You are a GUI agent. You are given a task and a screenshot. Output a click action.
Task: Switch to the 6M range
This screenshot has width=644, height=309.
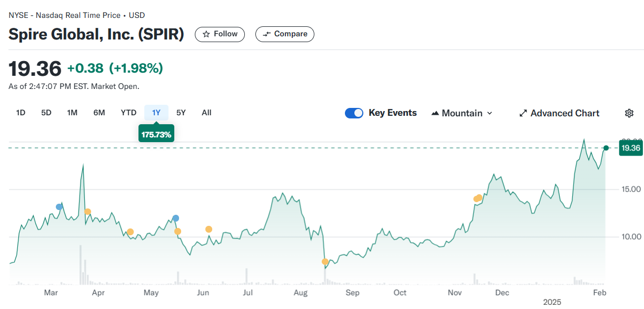(99, 113)
